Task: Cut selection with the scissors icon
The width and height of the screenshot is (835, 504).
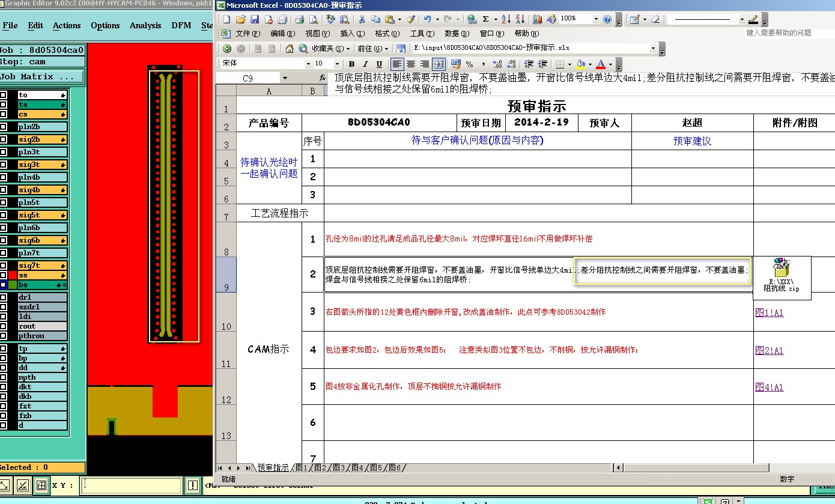Action: point(362,19)
